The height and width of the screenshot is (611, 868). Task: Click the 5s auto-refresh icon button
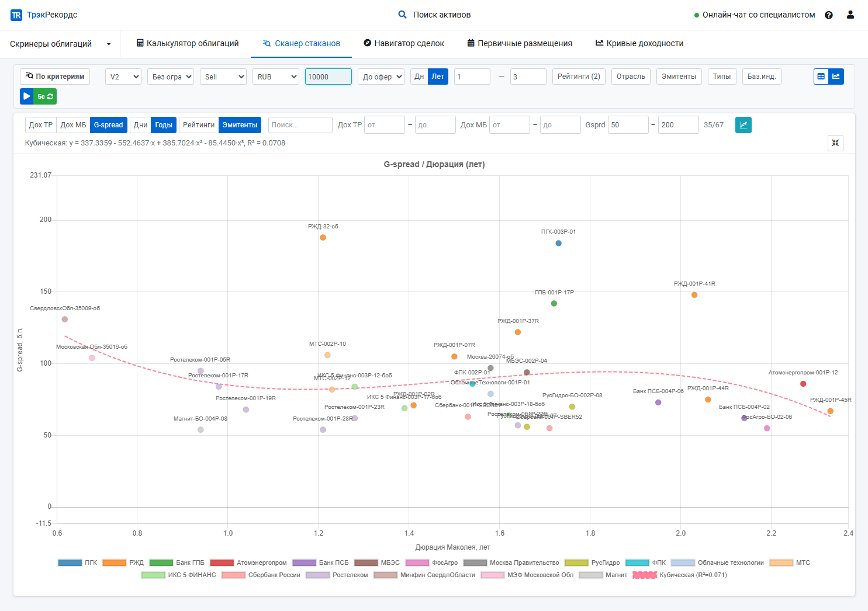tap(45, 96)
